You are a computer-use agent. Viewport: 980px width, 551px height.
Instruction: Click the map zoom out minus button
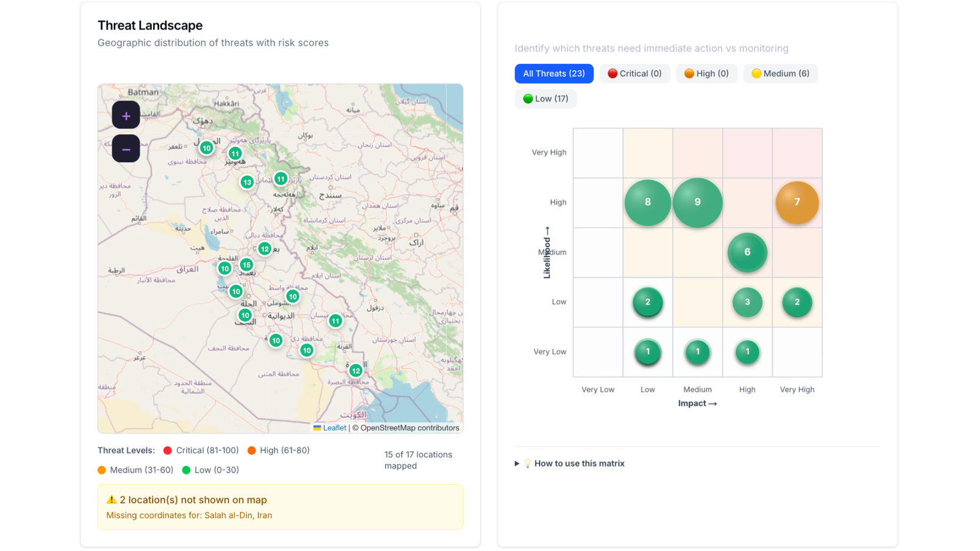coord(126,149)
